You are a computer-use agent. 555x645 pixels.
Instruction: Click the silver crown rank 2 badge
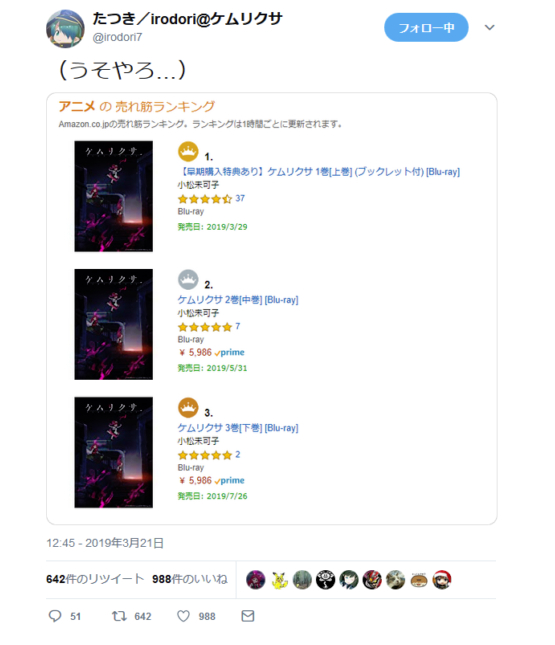pyautogui.click(x=188, y=280)
